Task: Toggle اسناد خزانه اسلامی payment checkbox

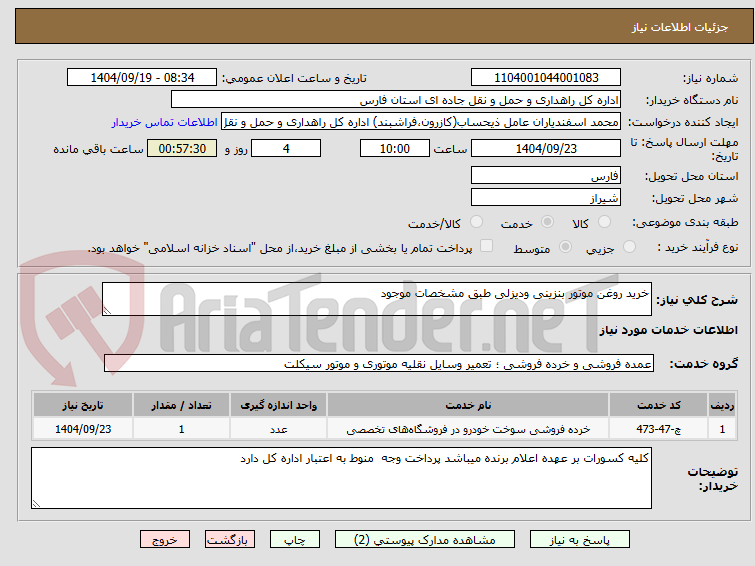Action: point(487,246)
